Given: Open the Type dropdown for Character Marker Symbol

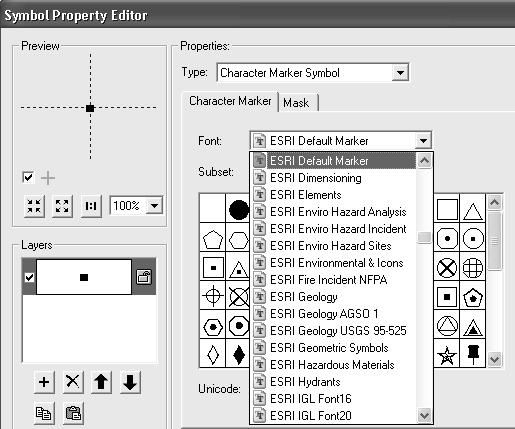Looking at the screenshot, I should [x=400, y=72].
